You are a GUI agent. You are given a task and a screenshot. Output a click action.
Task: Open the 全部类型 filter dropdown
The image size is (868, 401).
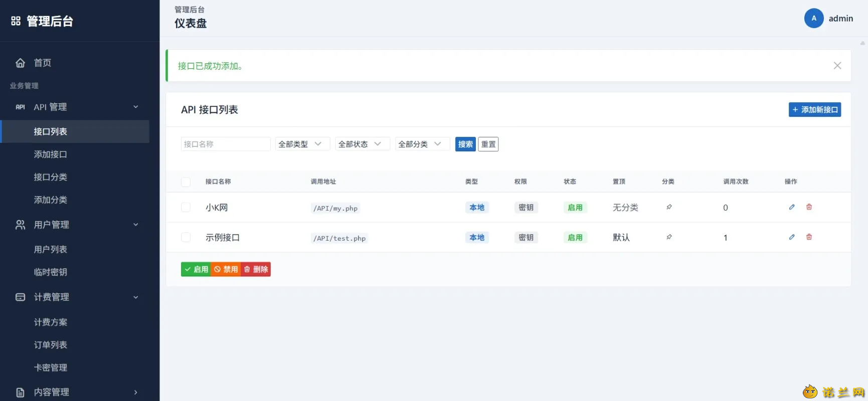click(303, 144)
